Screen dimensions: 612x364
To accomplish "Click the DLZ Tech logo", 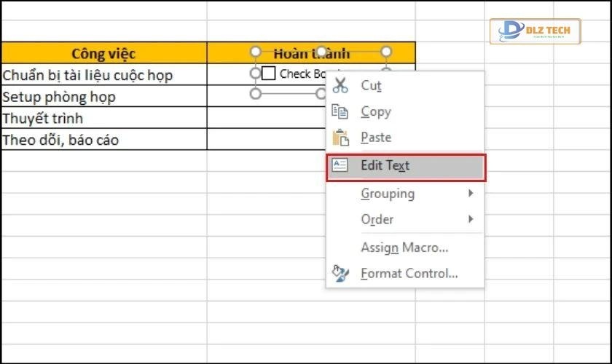I will coord(535,32).
